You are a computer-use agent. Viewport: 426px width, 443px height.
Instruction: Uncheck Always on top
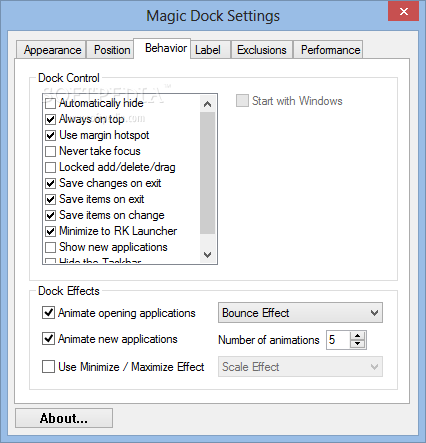point(50,119)
